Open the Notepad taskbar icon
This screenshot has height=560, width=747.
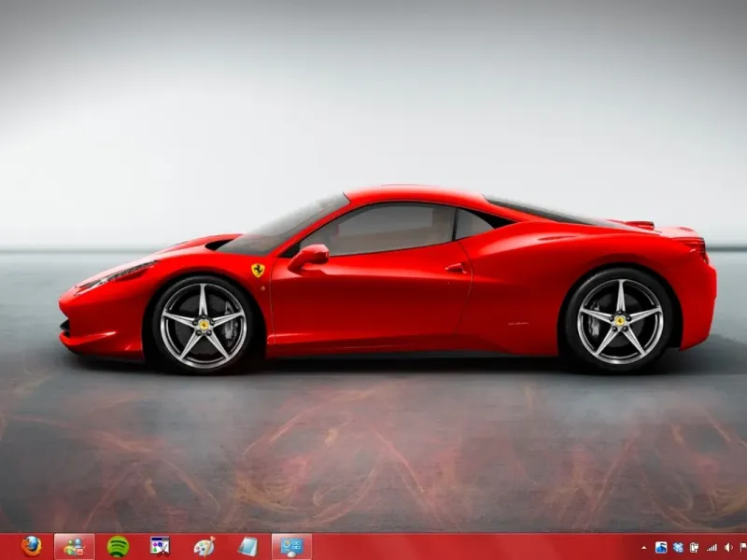(247, 546)
